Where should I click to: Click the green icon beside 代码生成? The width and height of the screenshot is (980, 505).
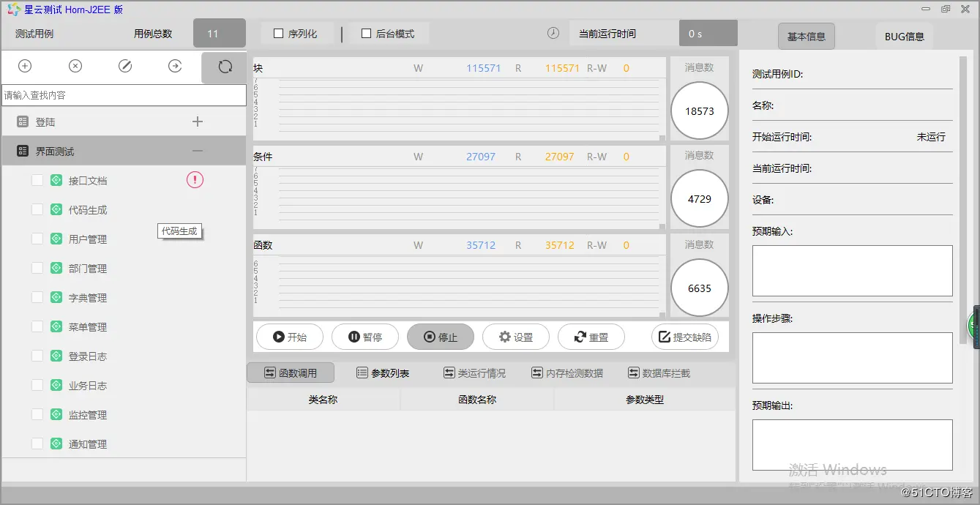coord(56,209)
